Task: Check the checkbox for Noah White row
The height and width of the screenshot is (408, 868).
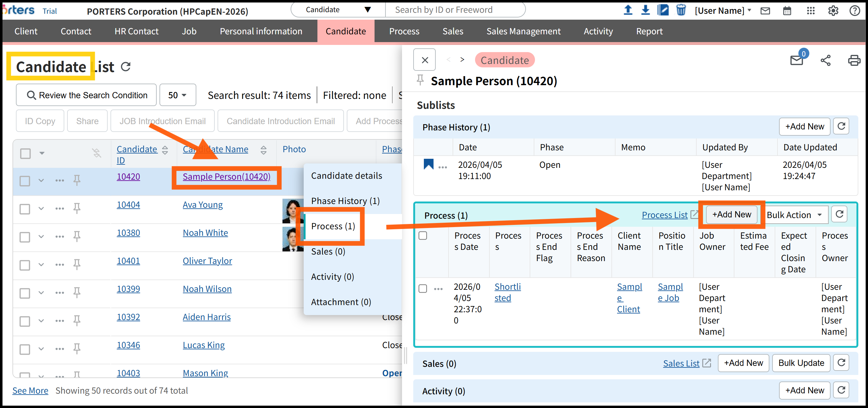Action: (25, 237)
